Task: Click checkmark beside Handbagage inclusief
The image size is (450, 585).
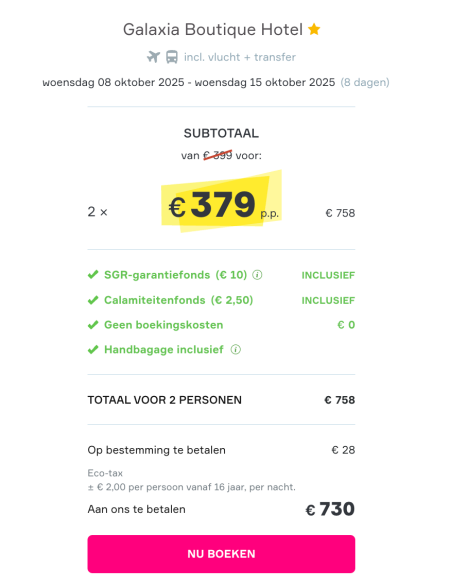Action: pyautogui.click(x=93, y=350)
